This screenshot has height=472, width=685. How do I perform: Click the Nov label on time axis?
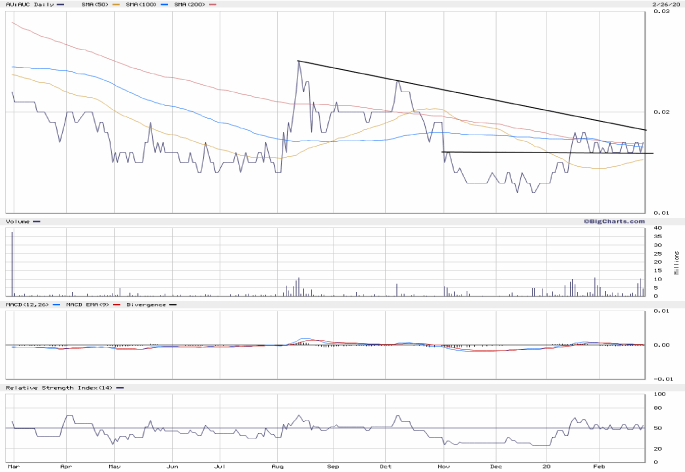click(441, 466)
